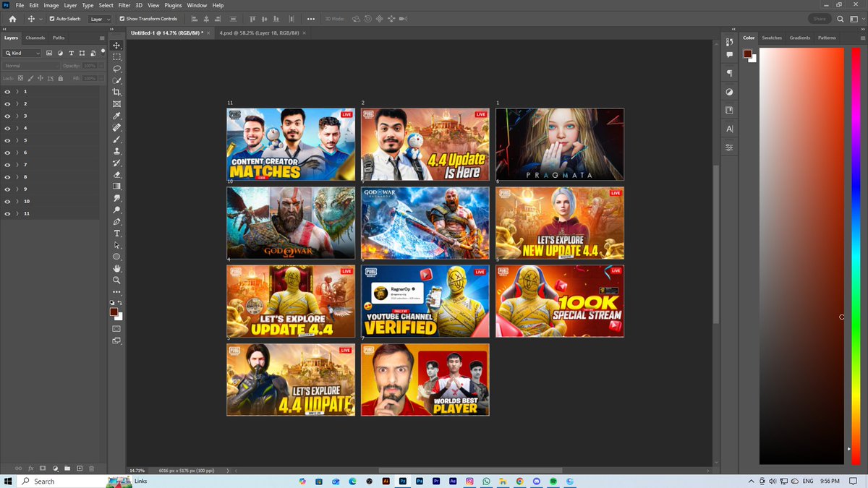This screenshot has height=488, width=868.
Task: Click the Share button
Action: 820,19
